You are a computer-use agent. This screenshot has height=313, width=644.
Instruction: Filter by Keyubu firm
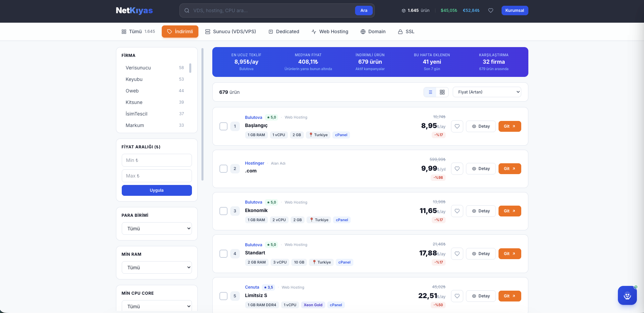click(155, 79)
